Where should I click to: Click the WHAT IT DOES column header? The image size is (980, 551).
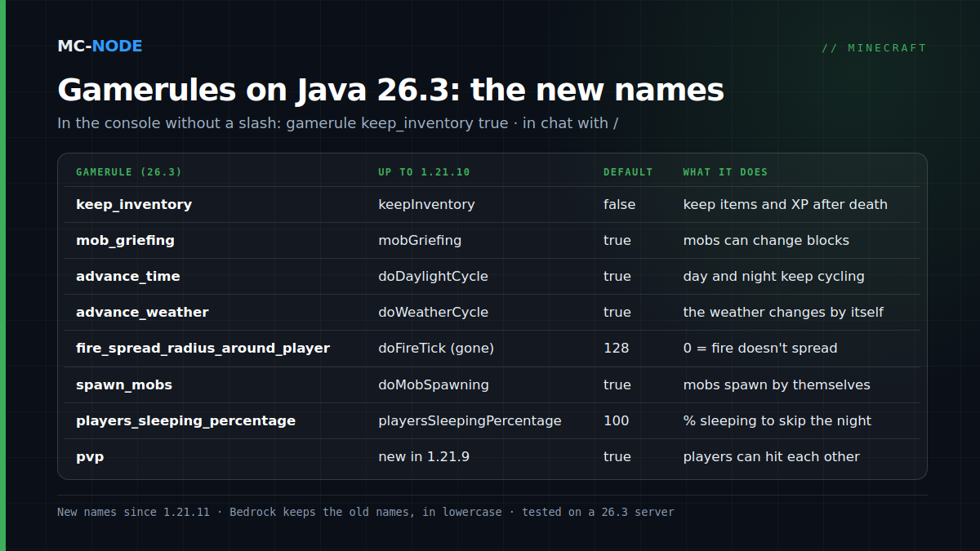coord(725,172)
